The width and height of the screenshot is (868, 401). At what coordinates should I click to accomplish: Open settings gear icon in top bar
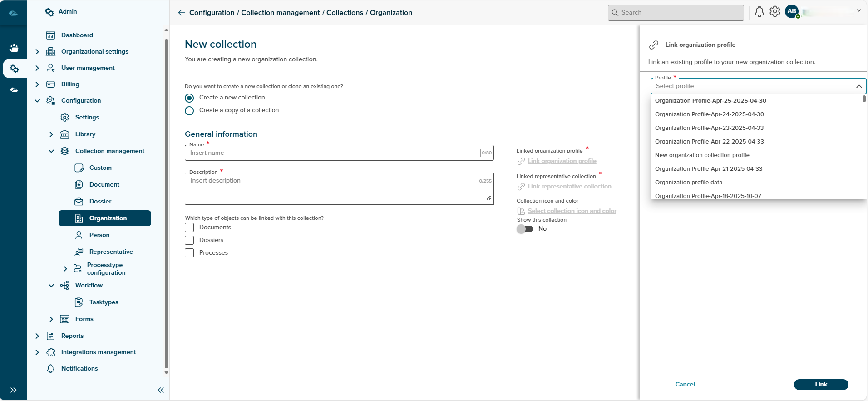[x=775, y=12]
